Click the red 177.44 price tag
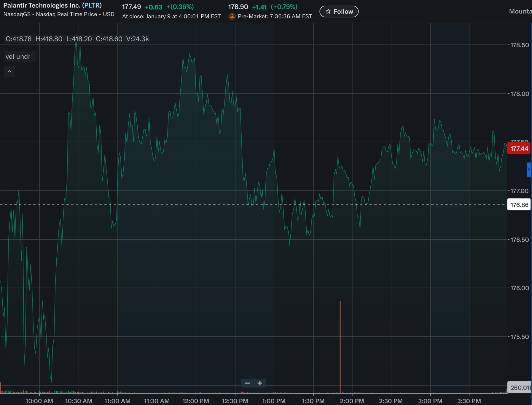 coord(519,149)
